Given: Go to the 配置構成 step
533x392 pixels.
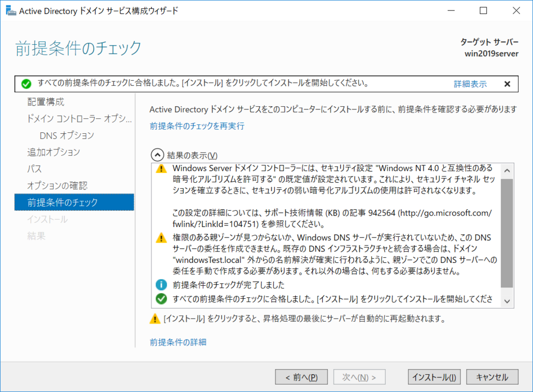Looking at the screenshot, I should [x=46, y=102].
